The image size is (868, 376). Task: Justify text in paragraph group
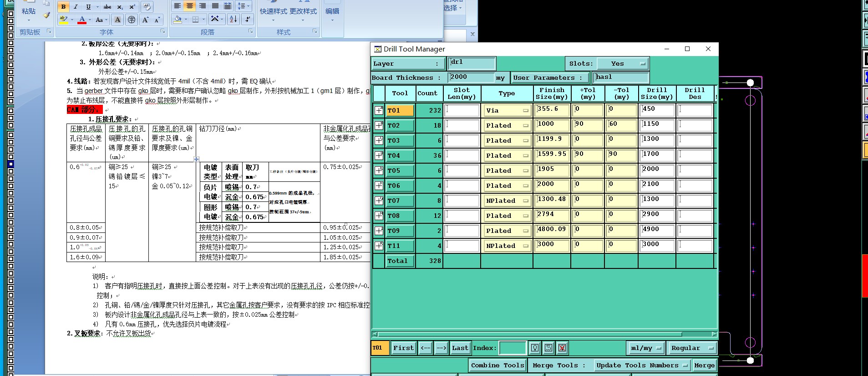[215, 6]
